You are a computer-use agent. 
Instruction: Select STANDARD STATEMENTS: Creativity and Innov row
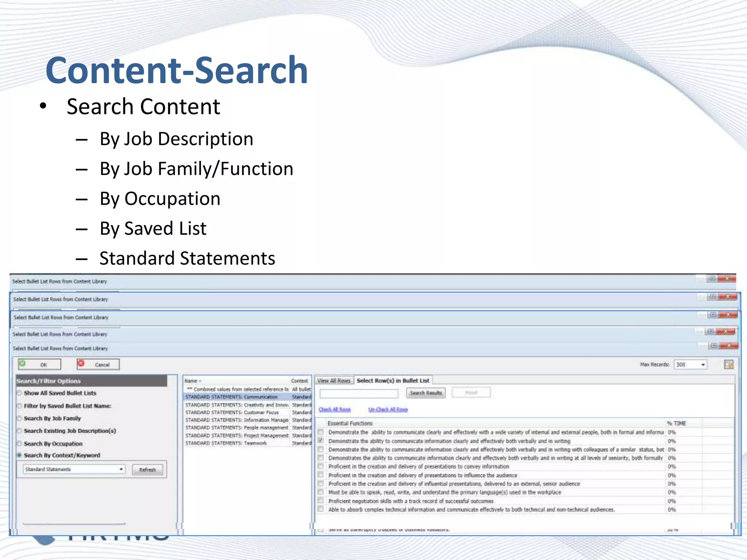[x=247, y=405]
